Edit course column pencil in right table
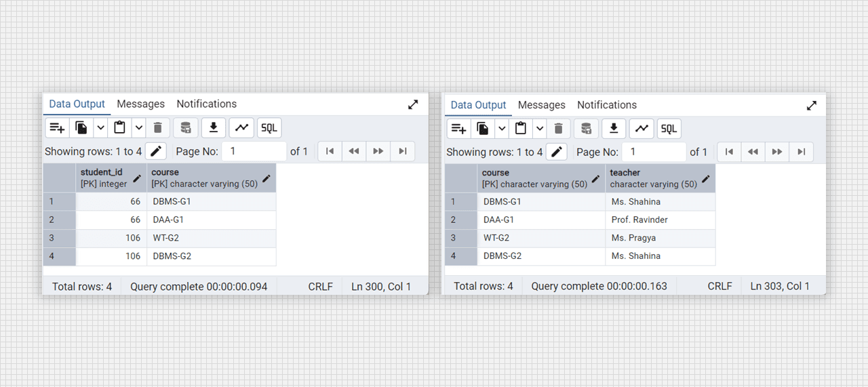The image size is (868, 387). click(596, 179)
